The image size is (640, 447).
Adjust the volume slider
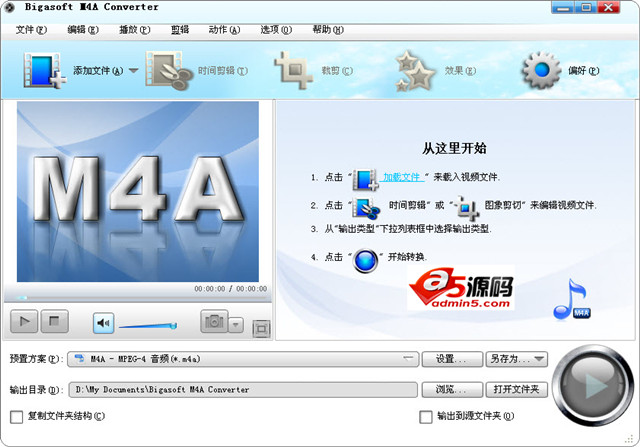coord(148,326)
